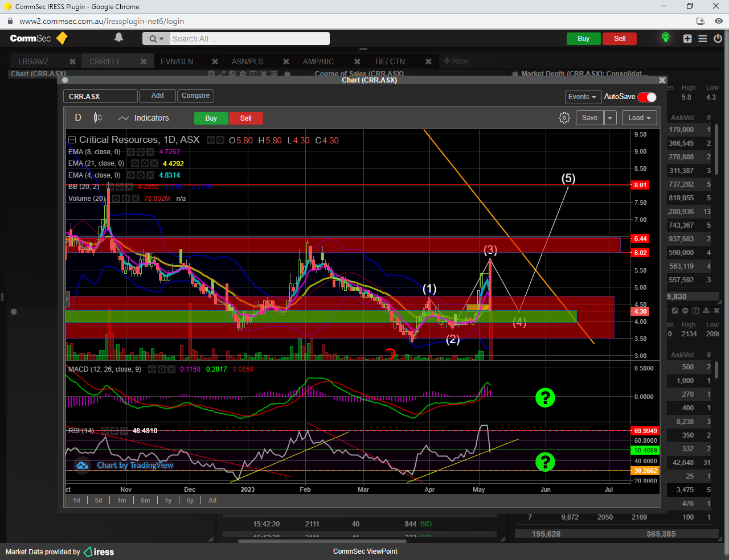Remove the EMA (8, close, 0) indicator

pyautogui.click(x=150, y=152)
